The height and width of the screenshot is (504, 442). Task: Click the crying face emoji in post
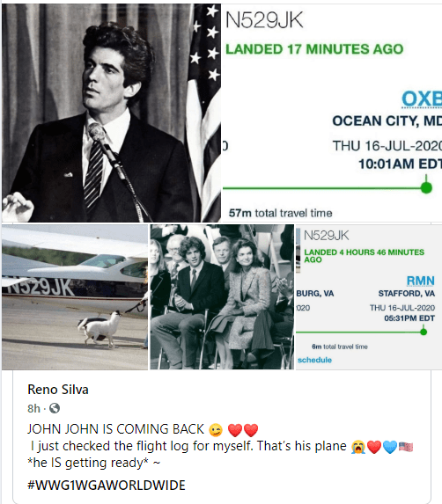tap(358, 447)
